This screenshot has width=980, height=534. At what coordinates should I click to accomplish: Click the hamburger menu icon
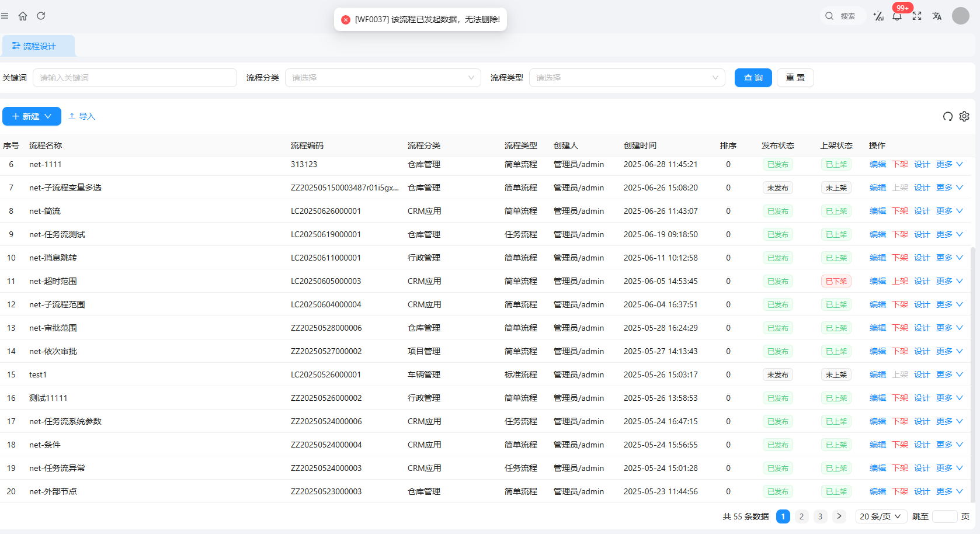point(5,16)
